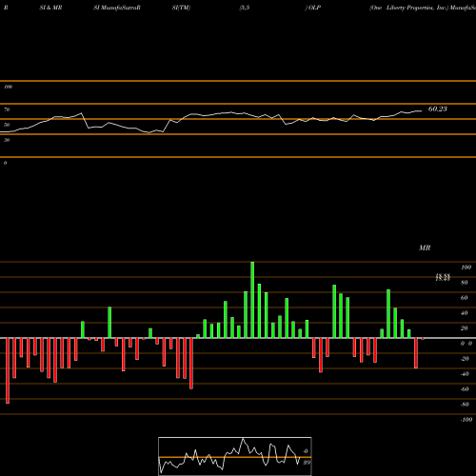
Task: Click the RSI axis label 30
Action: (7, 140)
